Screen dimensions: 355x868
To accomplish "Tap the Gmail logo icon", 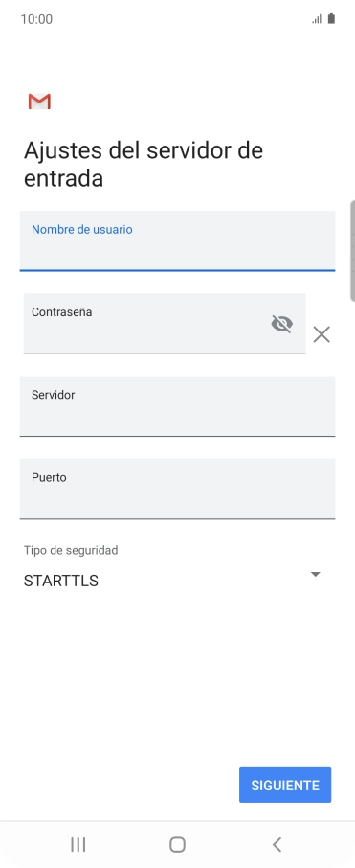I will [x=39, y=102].
